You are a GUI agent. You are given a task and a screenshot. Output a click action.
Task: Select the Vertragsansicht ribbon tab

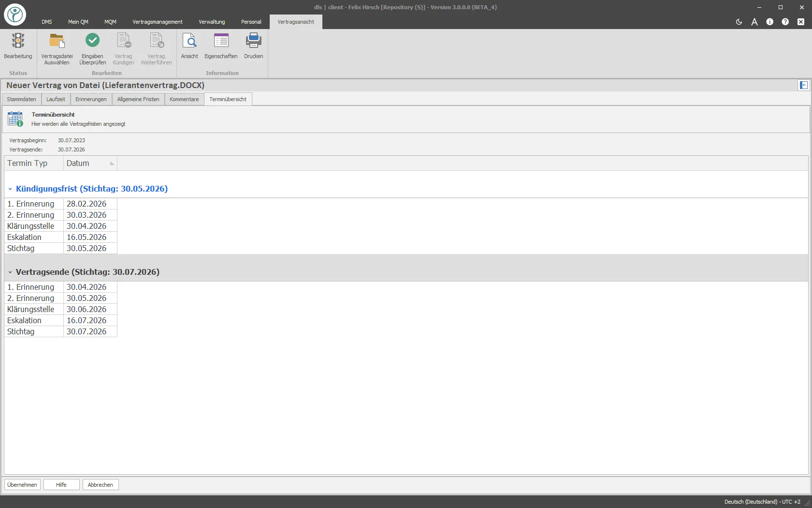[x=296, y=22]
